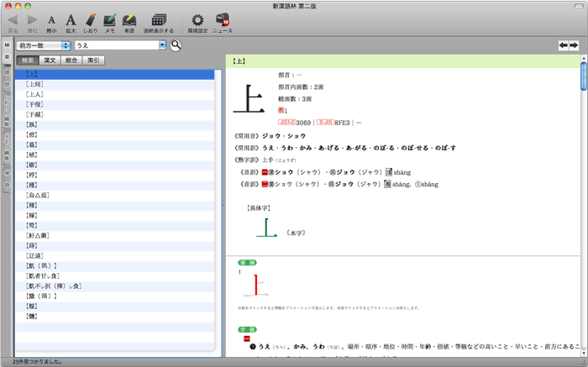The height and width of the screenshot is (367, 588).
Task: Click the 総画数:3画 stroke count text
Action: coord(295,99)
